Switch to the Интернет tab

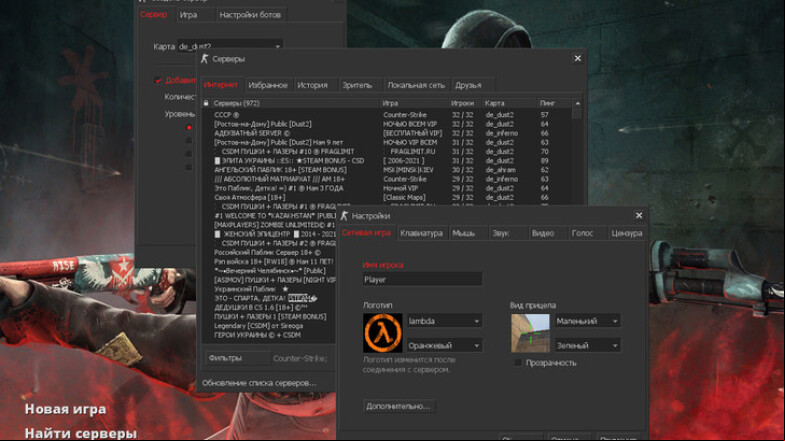pos(221,85)
